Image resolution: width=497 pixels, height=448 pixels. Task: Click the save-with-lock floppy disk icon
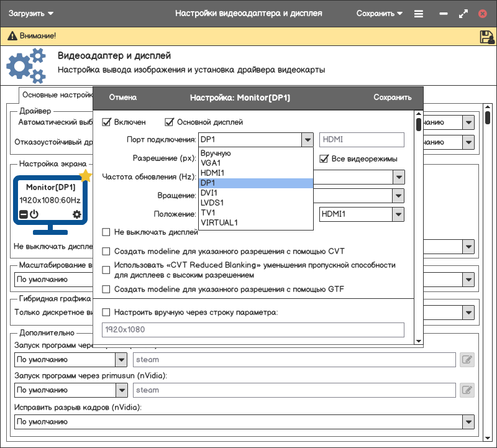click(486, 37)
